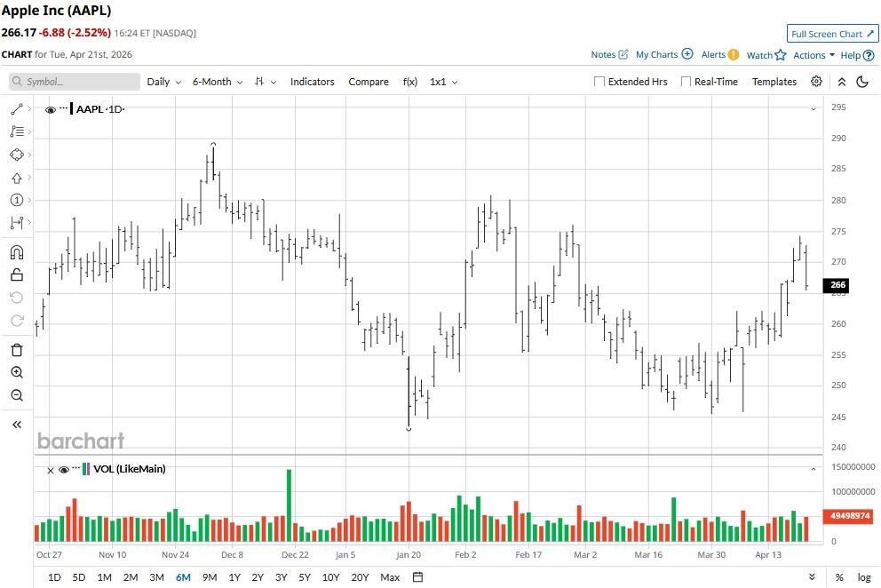881x588 pixels.
Task: Toggle log scale button
Action: point(863,577)
